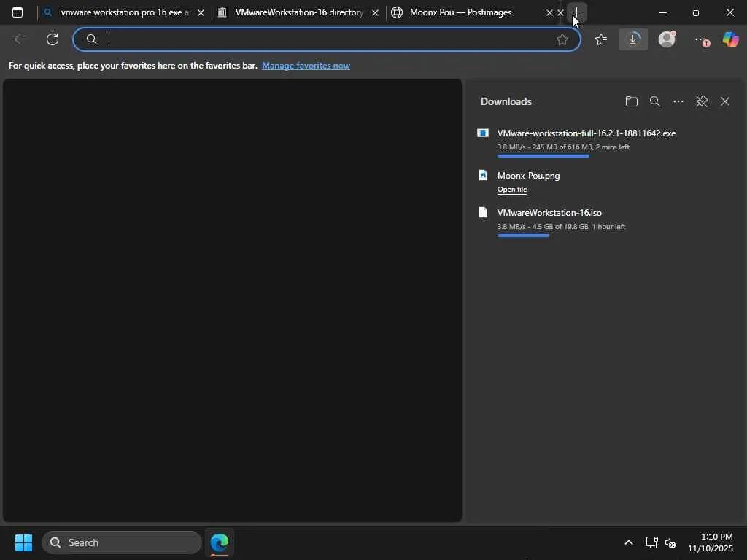
Task: Switch to the Moonx Pou — Postimages tab
Action: coord(461,12)
